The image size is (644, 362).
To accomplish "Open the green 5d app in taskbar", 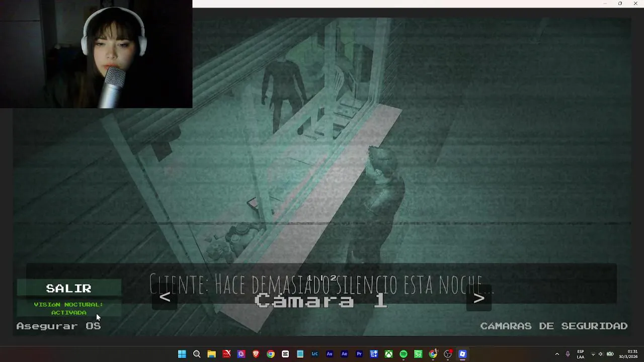I will [418, 354].
